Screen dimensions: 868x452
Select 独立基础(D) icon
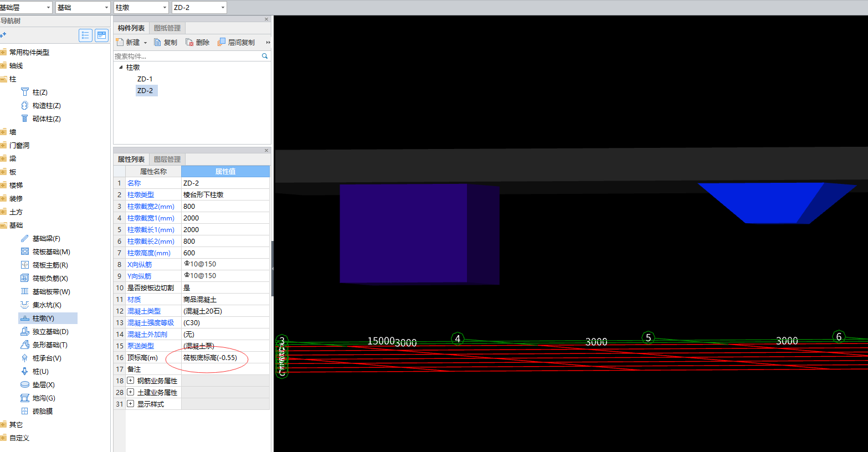24,331
